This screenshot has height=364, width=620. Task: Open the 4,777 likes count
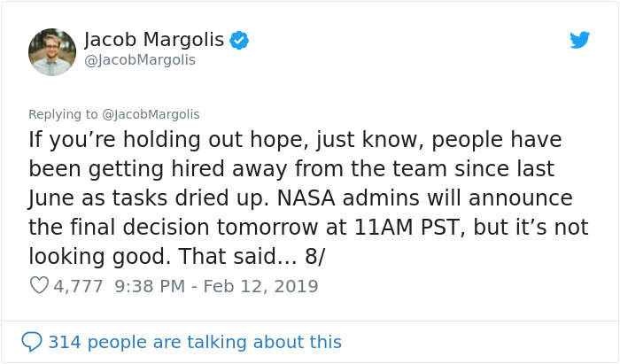[79, 286]
